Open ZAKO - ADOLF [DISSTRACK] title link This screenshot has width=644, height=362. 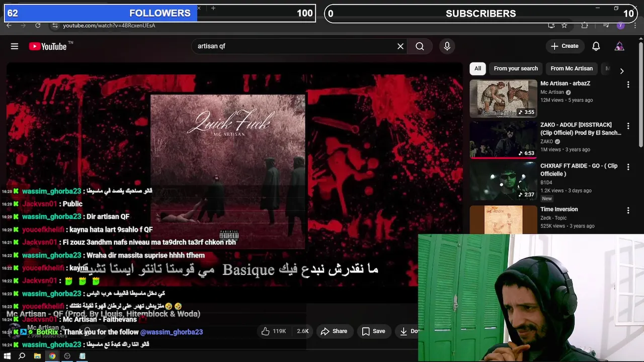(581, 129)
